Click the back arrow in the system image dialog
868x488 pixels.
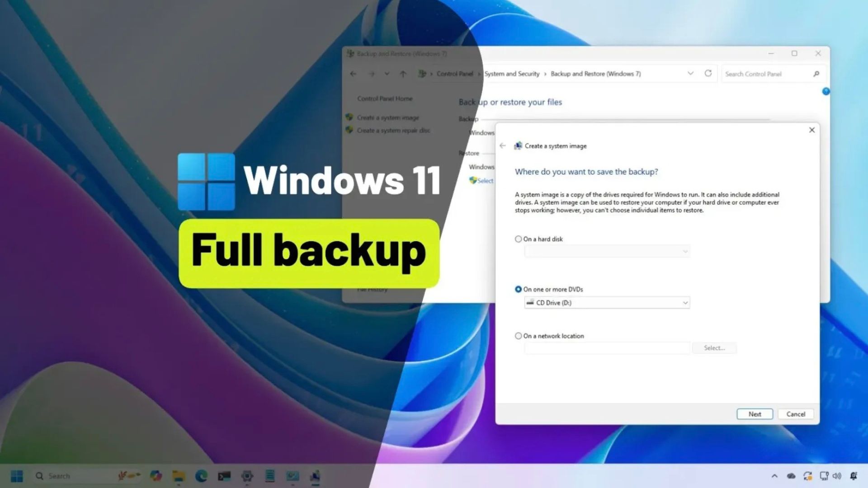[x=503, y=145]
